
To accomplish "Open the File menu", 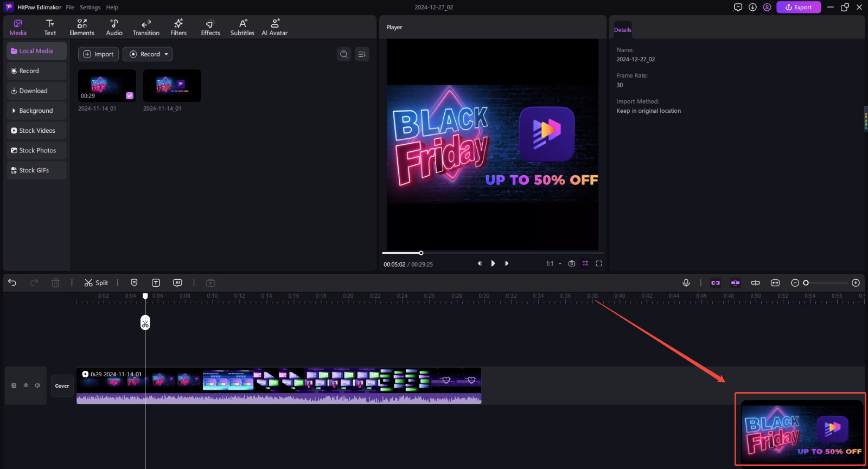I will coord(70,8).
